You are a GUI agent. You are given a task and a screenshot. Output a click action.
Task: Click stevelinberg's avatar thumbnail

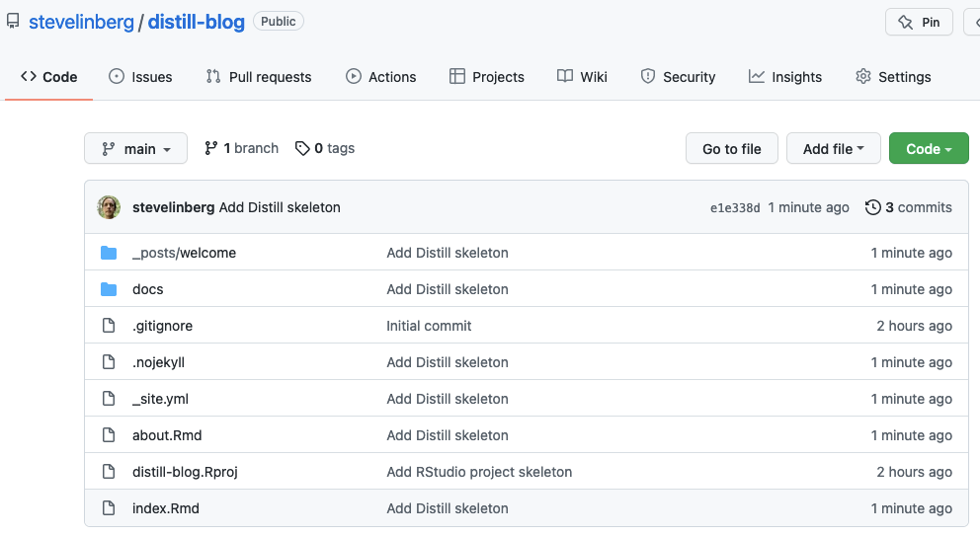point(109,207)
